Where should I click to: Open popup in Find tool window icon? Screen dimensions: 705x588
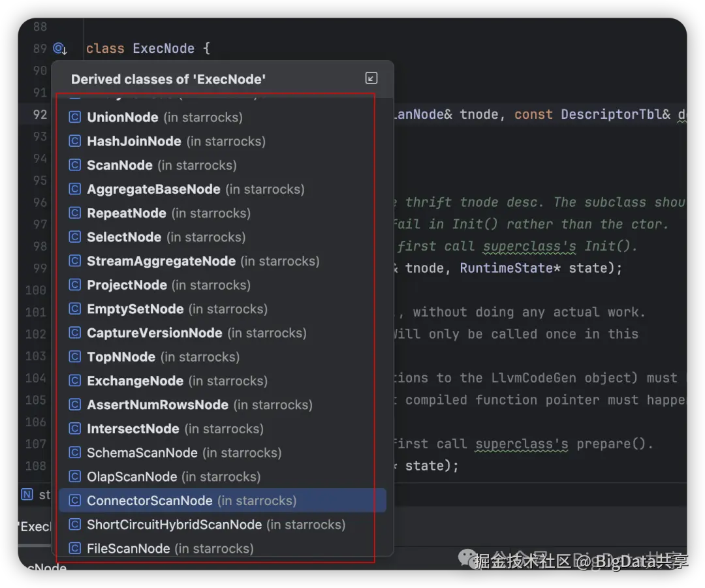(371, 78)
